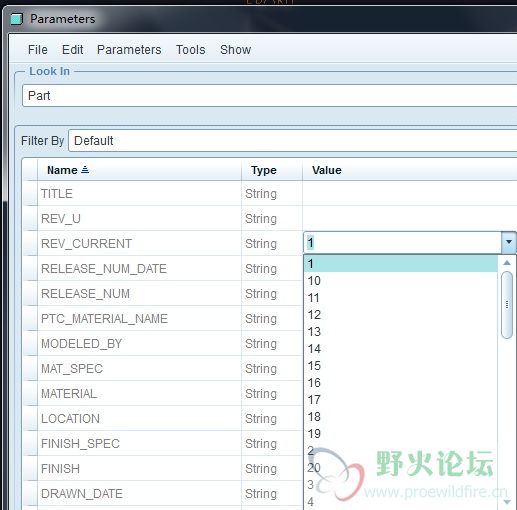The width and height of the screenshot is (517, 510).
Task: Expand the Look In Part combo box
Action: pos(269,96)
